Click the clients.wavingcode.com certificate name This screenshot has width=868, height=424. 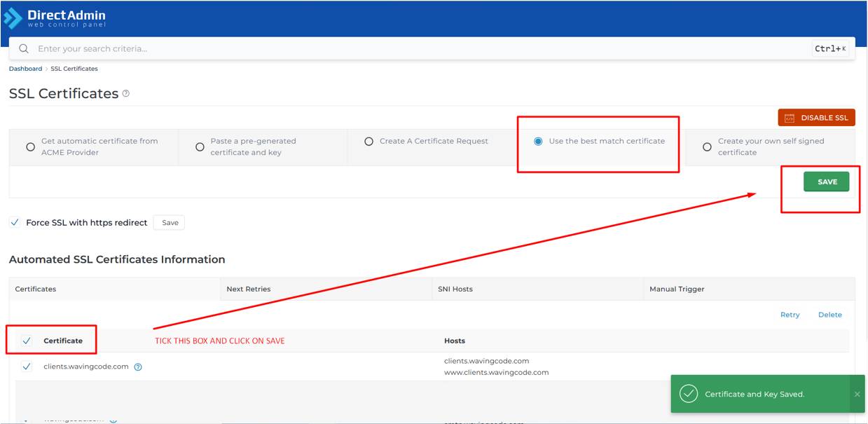point(86,367)
